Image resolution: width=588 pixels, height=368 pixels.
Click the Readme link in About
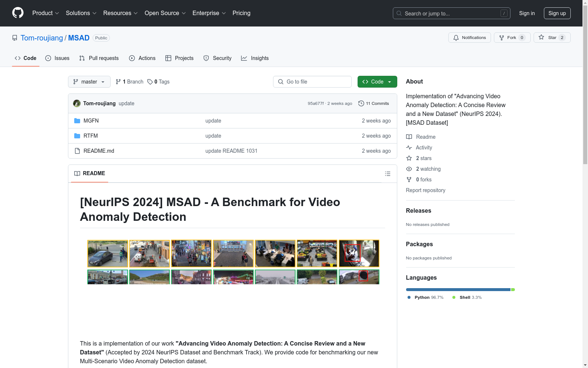(x=421, y=137)
